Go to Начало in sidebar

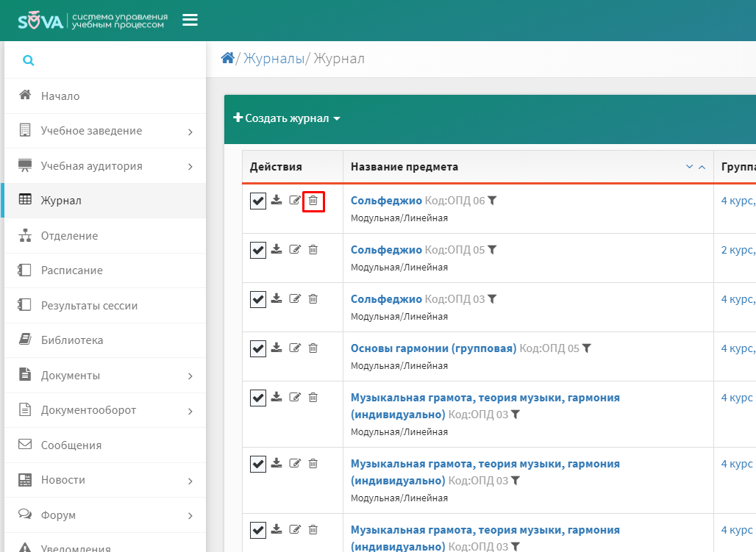coord(105,96)
